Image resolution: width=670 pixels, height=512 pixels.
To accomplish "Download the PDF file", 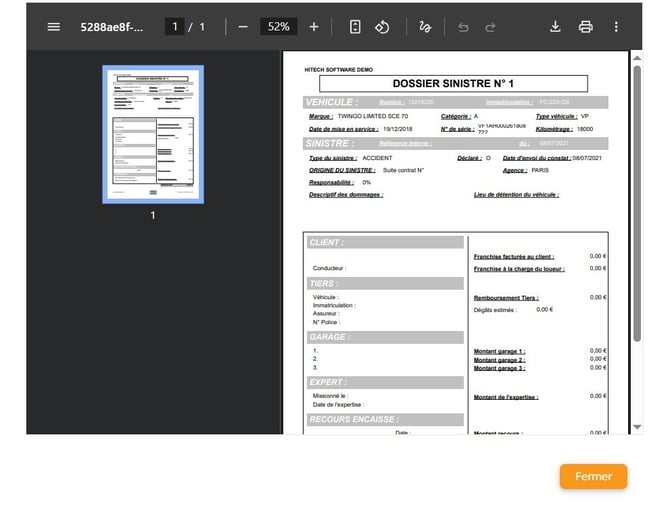I will (x=556, y=27).
